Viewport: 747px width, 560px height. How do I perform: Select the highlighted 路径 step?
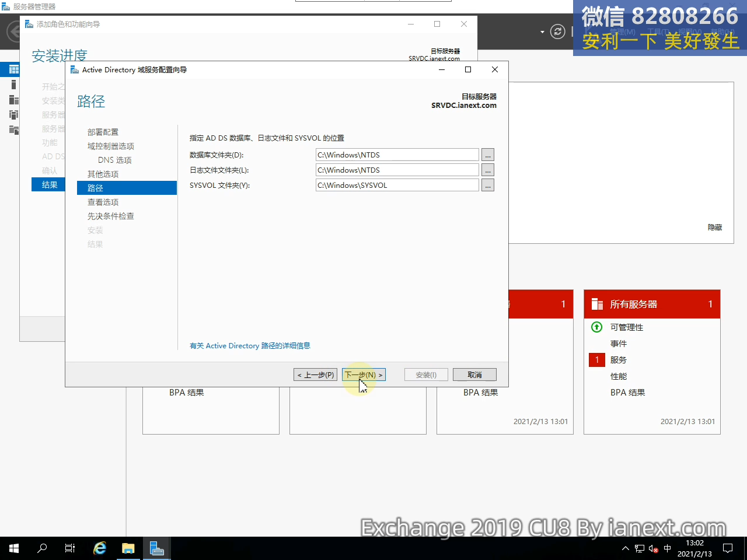tap(127, 188)
